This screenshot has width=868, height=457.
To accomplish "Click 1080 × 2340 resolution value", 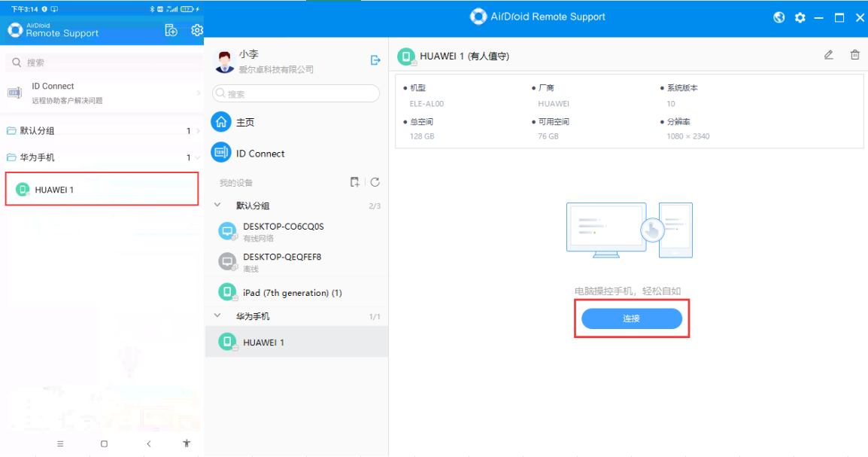I will (688, 136).
